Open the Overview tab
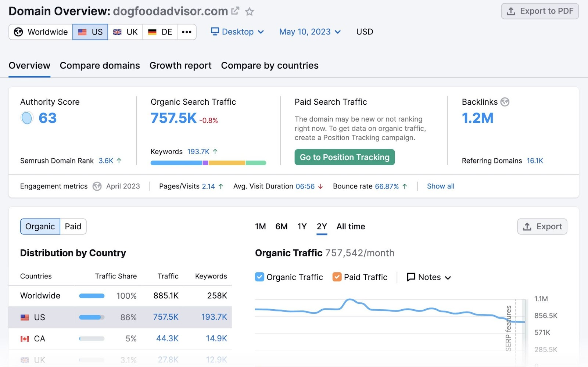The image size is (588, 367). pyautogui.click(x=29, y=65)
